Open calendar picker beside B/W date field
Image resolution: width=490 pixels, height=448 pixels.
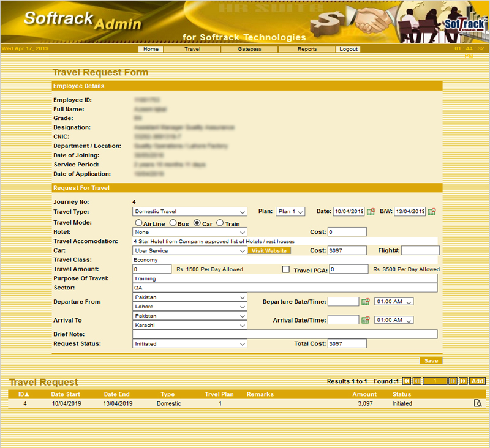click(x=431, y=212)
